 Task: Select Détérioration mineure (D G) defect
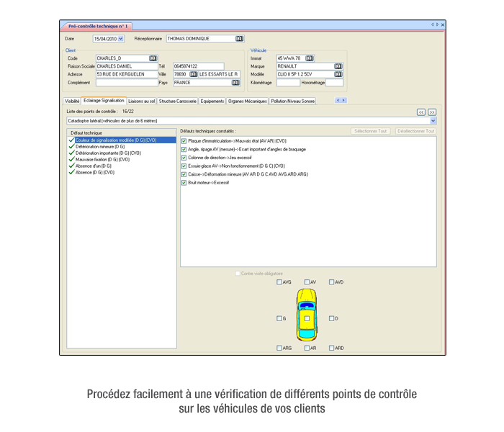pos(99,146)
